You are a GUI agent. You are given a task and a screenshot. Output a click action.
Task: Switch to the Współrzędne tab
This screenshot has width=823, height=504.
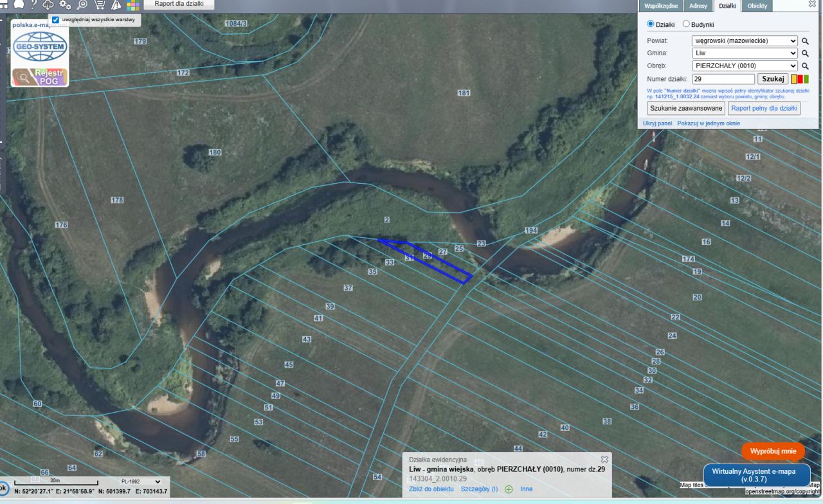(661, 6)
